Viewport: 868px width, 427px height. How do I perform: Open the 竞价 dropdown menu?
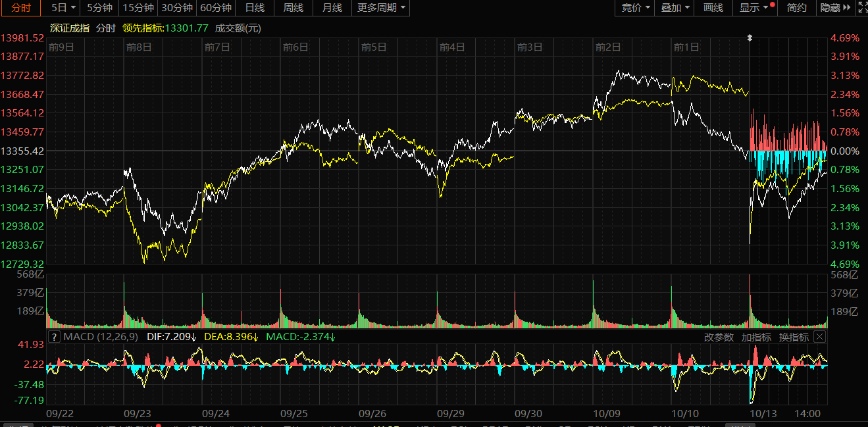(636, 8)
